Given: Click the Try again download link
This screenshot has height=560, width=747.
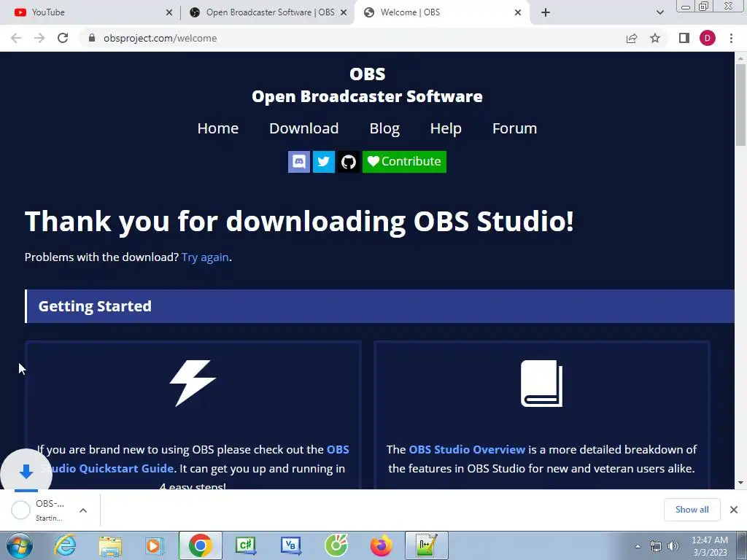Looking at the screenshot, I should point(205,257).
